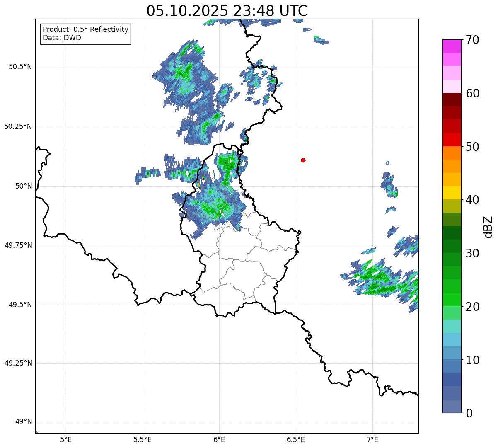Click the colorbar tick label "50"
Image resolution: width=498 pixels, height=448 pixels.
coord(472,147)
